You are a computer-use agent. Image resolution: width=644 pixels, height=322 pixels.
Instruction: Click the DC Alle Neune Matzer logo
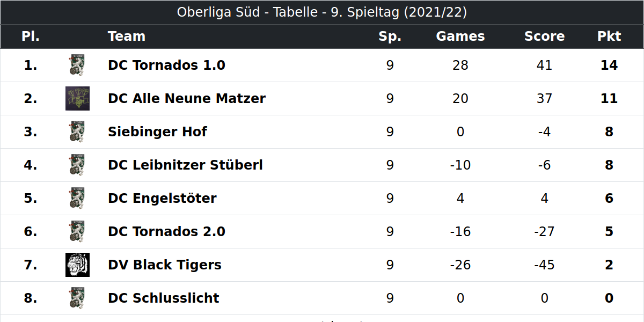pyautogui.click(x=77, y=98)
